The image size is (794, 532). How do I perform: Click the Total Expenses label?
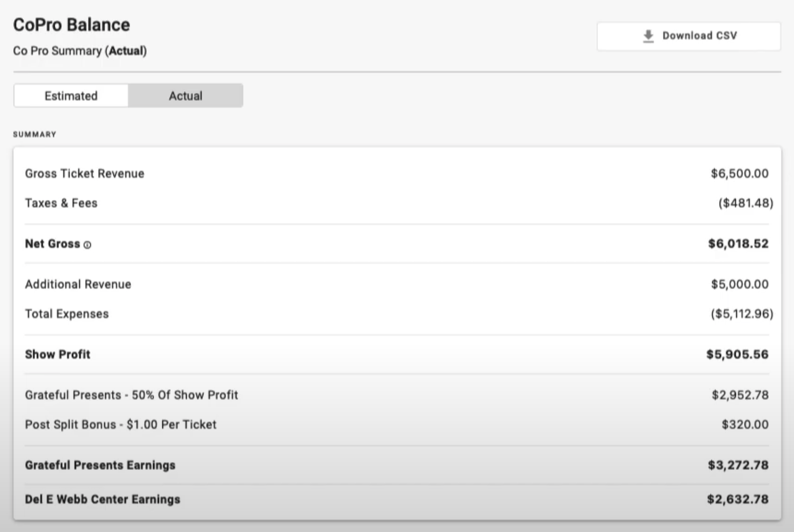click(67, 314)
